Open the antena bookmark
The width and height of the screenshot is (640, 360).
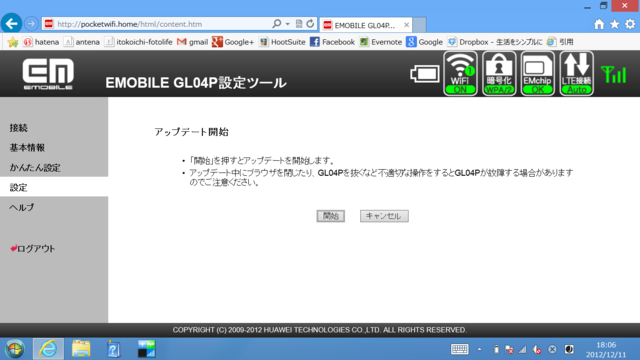(x=82, y=42)
